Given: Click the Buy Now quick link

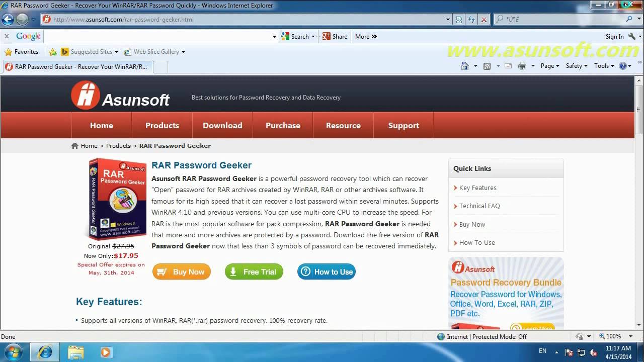Looking at the screenshot, I should click(472, 225).
